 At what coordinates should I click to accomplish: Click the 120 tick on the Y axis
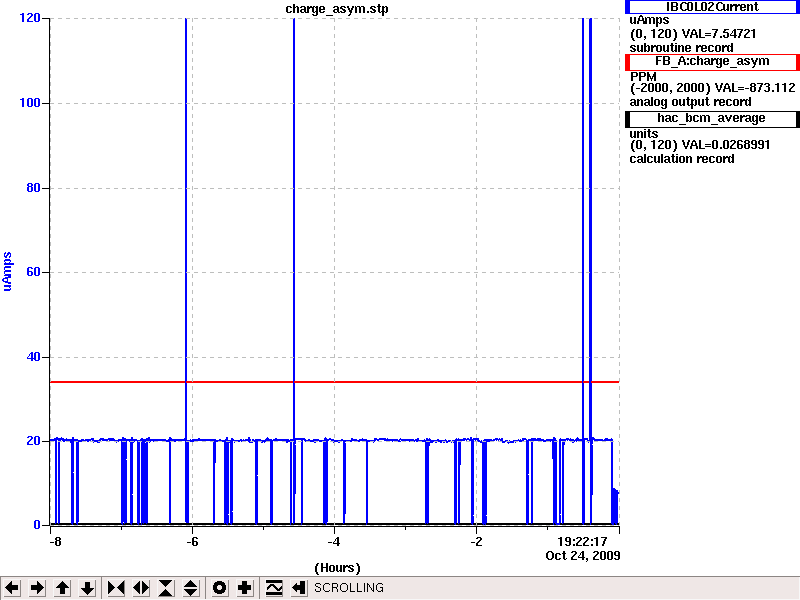(30, 18)
